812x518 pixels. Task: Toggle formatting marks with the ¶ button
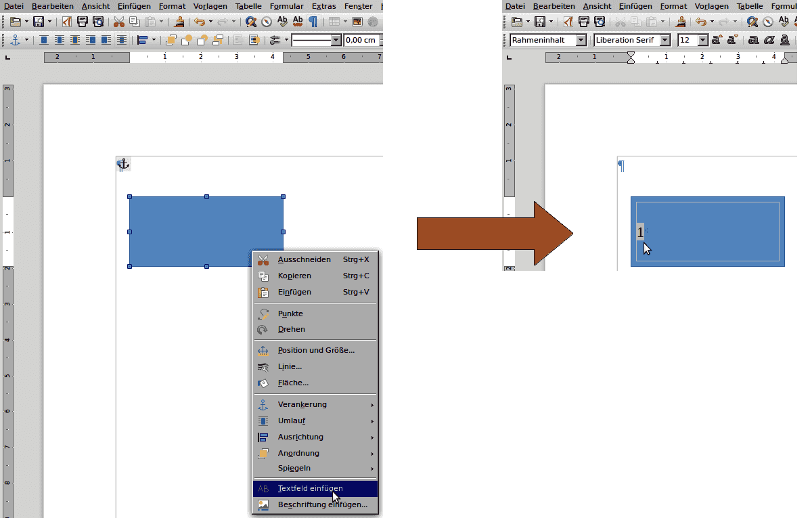pos(313,22)
